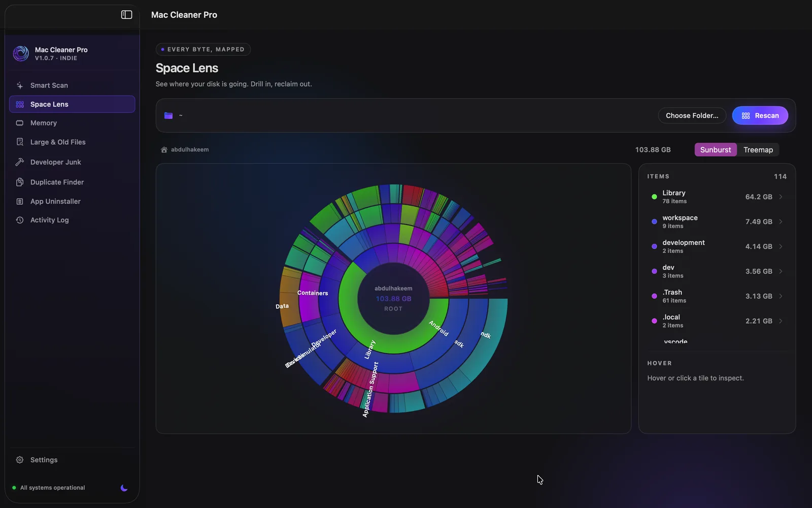Viewport: 812px width, 508px height.
Task: Open the Settings gear icon
Action: pos(20,460)
